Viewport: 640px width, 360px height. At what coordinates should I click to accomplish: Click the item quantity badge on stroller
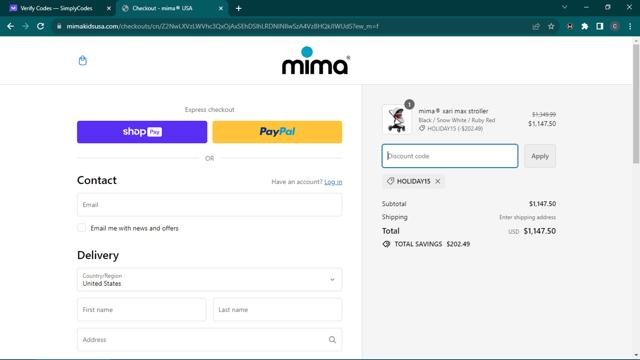pyautogui.click(x=409, y=104)
